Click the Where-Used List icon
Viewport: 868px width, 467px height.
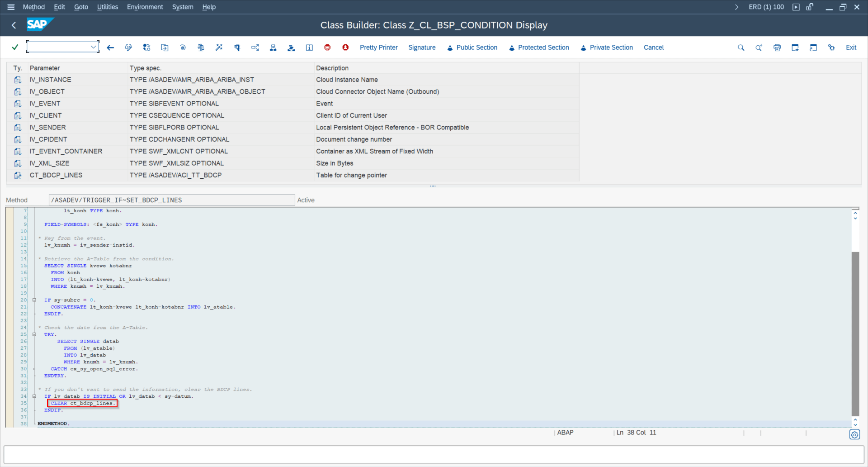[x=237, y=48]
